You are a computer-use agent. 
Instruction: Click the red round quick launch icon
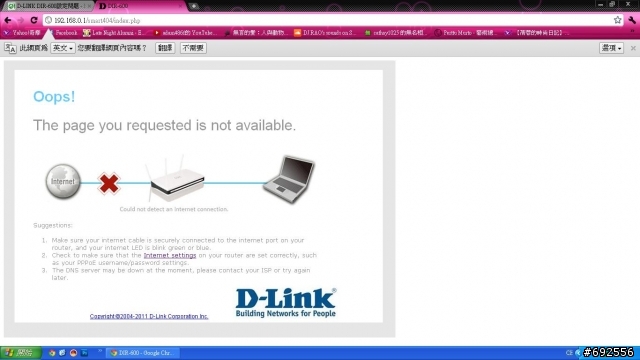tap(73, 353)
